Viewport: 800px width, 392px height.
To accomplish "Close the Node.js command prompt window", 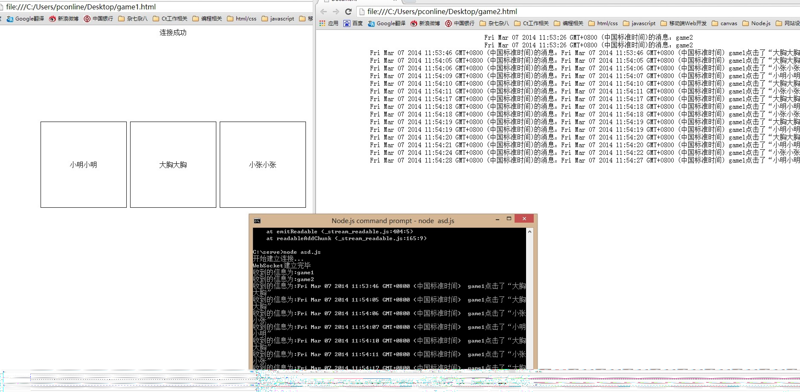I will 524,219.
